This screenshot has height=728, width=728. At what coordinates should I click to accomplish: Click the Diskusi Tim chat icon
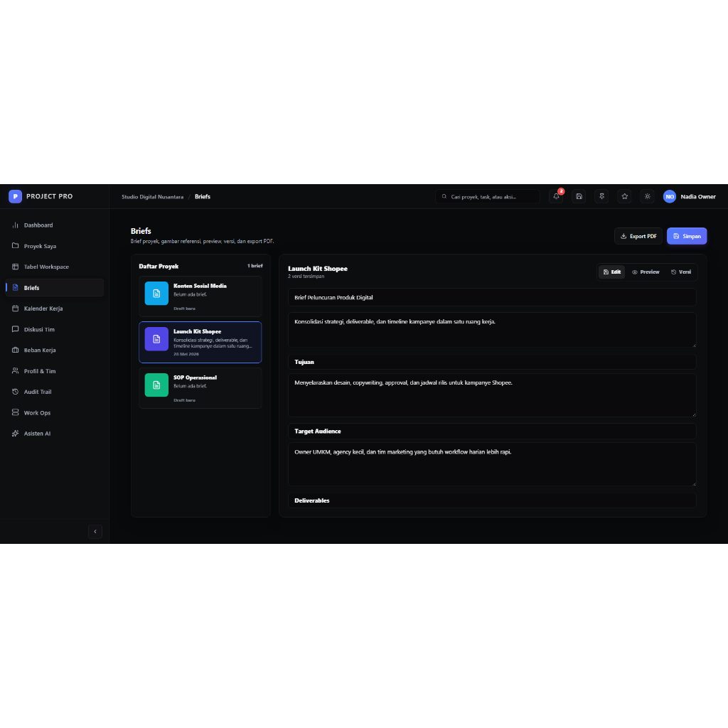tap(16, 329)
